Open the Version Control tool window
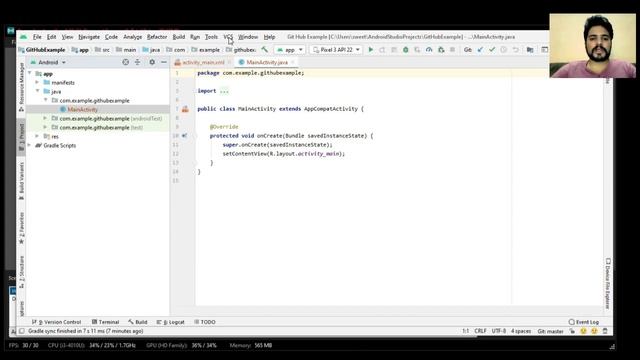 (x=57, y=322)
